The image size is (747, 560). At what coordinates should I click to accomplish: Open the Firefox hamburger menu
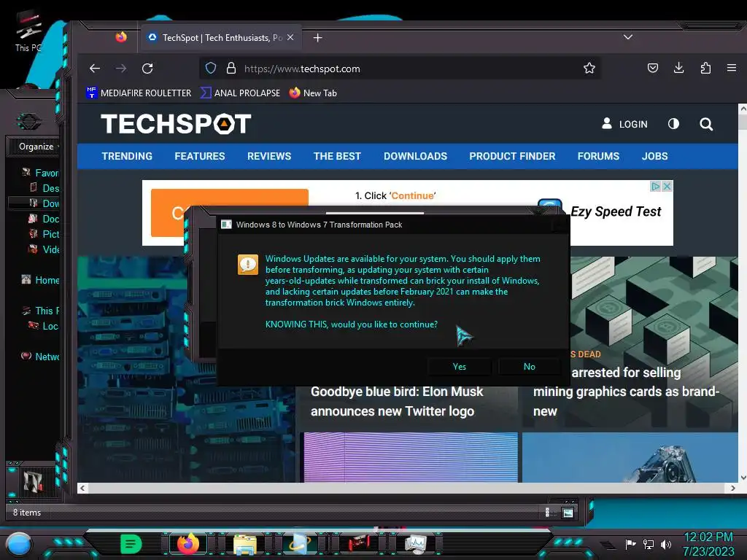[x=732, y=68]
